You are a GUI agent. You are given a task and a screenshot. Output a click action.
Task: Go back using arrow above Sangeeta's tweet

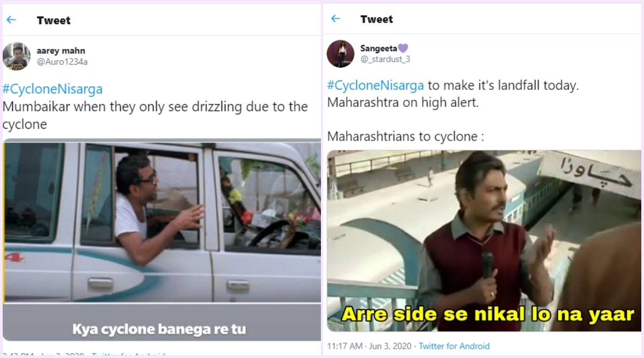336,19
